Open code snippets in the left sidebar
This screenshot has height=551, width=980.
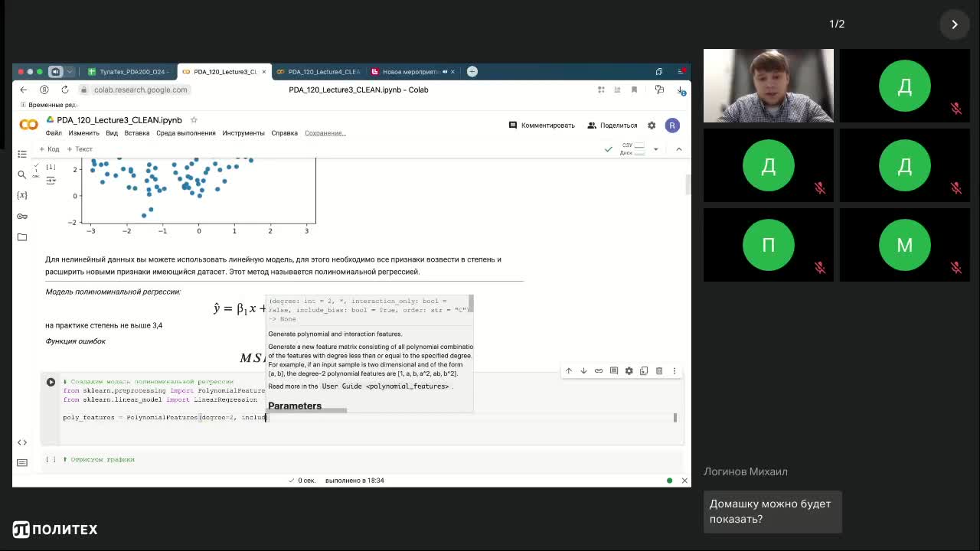(x=22, y=442)
